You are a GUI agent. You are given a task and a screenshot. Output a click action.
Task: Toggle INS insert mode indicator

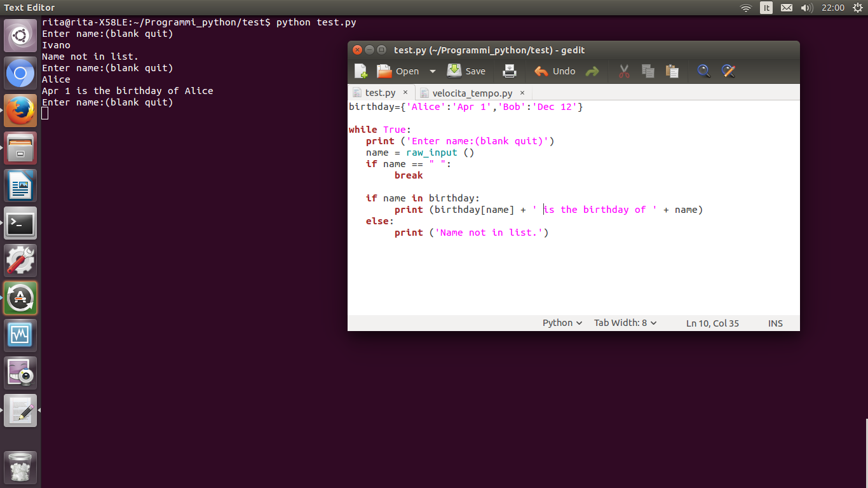pos(775,323)
